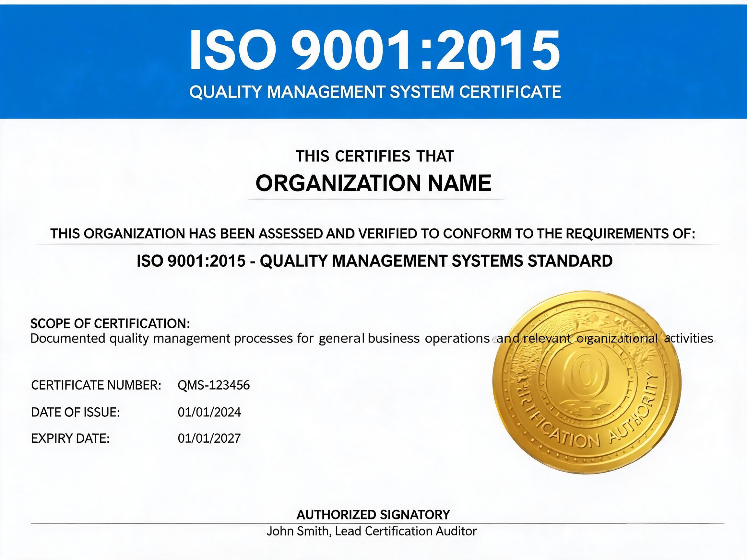Click the CERTIFICATE NUMBER label
The height and width of the screenshot is (560, 747).
[x=96, y=385]
